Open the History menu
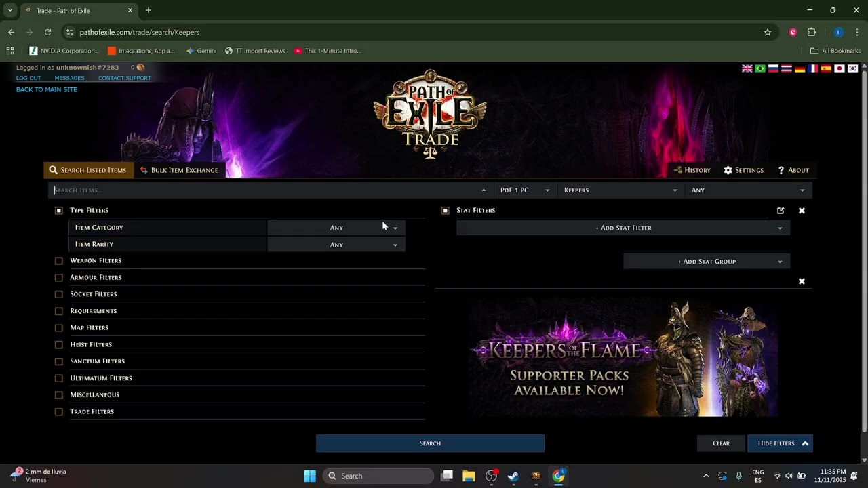The height and width of the screenshot is (488, 868). click(692, 170)
